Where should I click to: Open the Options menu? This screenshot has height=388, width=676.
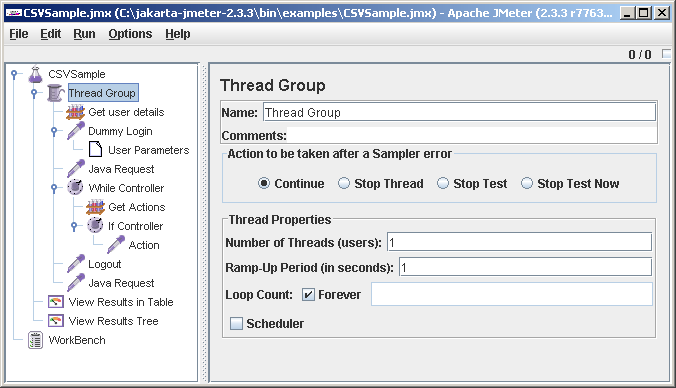[x=130, y=34]
